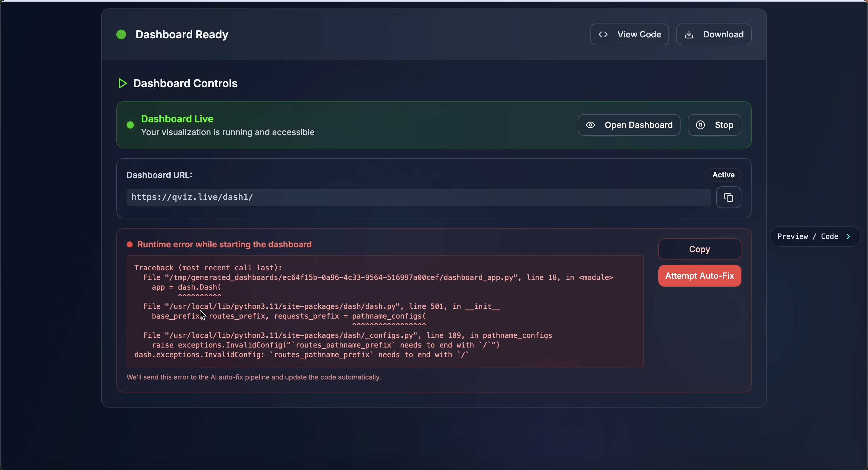Click the code brackets icon in View Code

[x=603, y=34]
